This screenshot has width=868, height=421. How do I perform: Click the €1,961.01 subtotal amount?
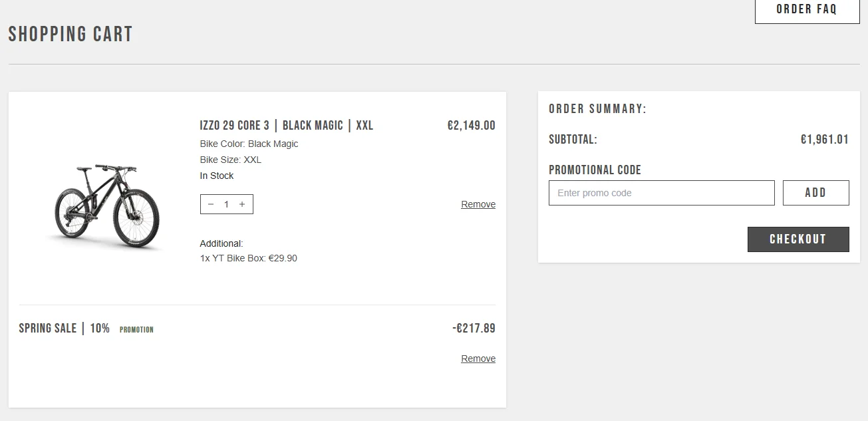pos(824,140)
